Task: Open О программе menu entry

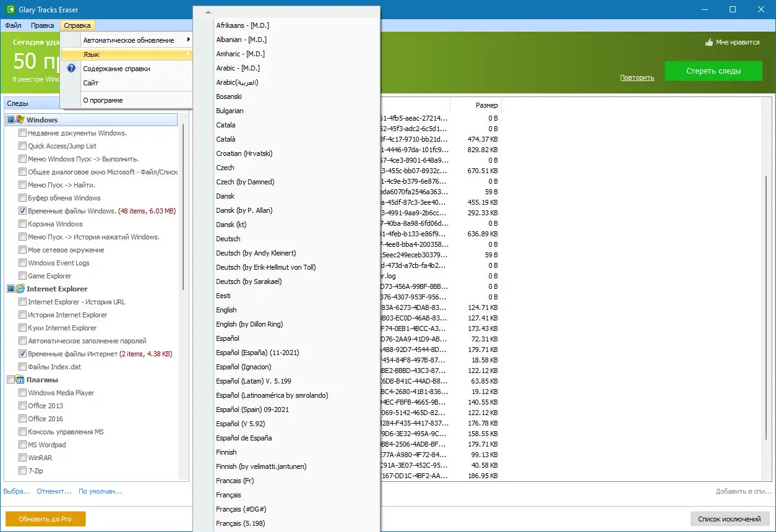Action: [x=127, y=100]
